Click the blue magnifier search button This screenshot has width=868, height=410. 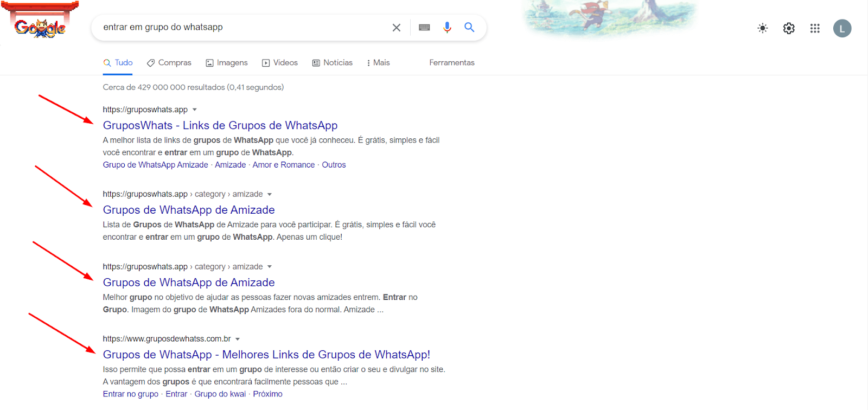[469, 27]
